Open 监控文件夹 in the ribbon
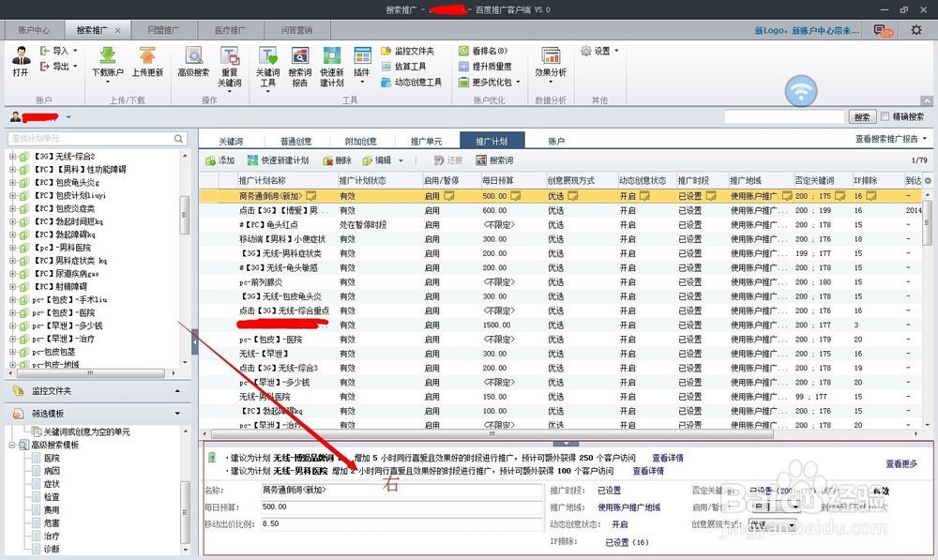The image size is (938, 560). (x=407, y=51)
